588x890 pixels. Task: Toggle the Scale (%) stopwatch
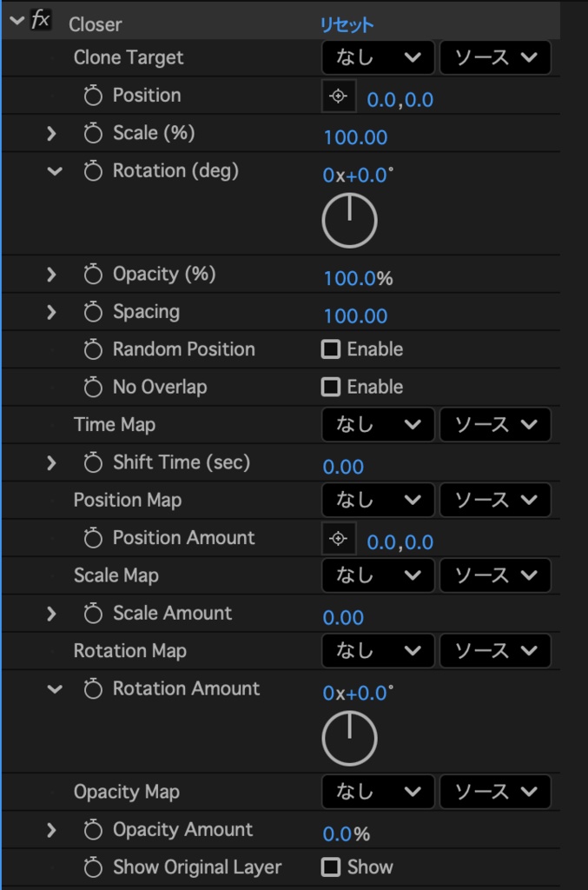coord(93,133)
